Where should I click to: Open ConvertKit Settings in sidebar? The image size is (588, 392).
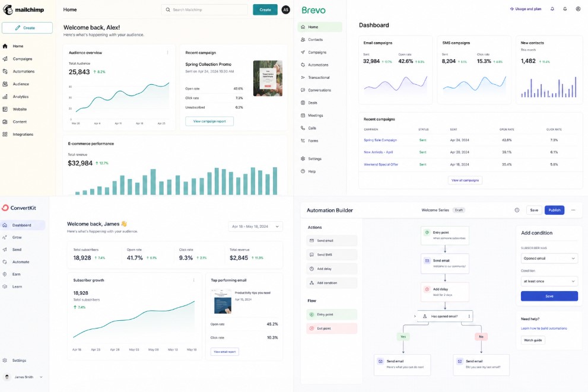point(14,361)
